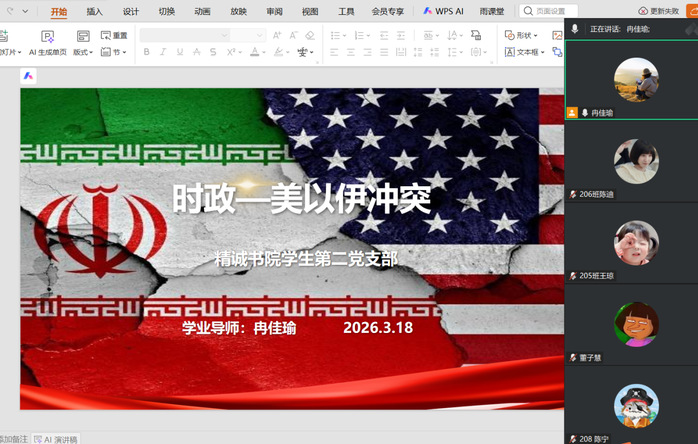Select 冉佳瑜's video thumbnail
Viewport: 698px width, 444px height.
point(636,80)
